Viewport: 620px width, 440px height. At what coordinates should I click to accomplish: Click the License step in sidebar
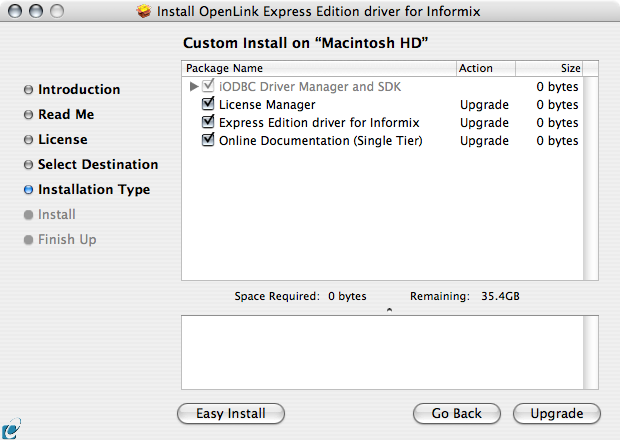62,140
